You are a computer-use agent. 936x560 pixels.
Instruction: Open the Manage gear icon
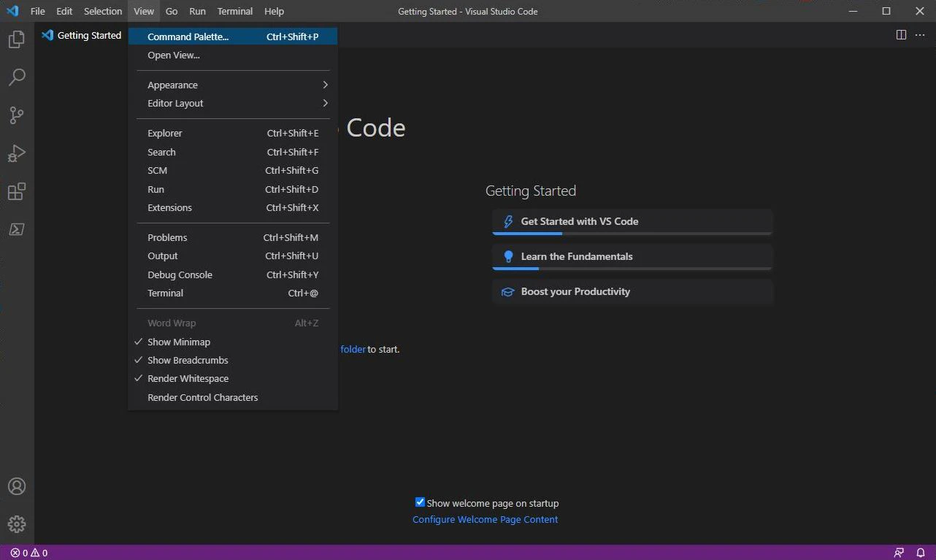[x=17, y=524]
